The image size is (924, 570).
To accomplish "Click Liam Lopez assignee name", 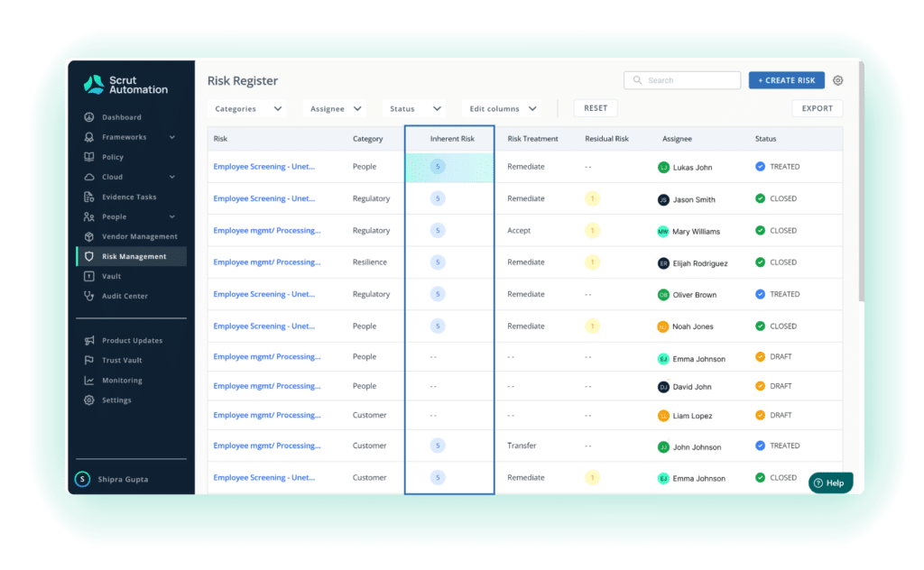I will pos(692,416).
